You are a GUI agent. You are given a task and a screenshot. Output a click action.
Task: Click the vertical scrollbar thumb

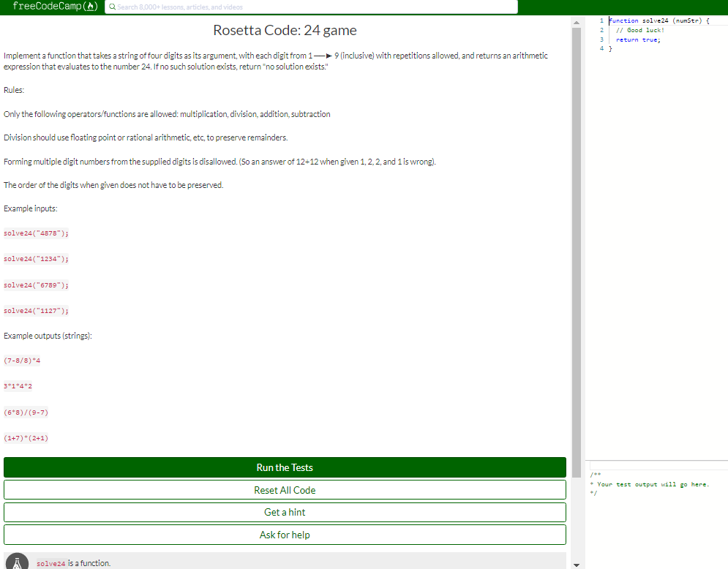pyautogui.click(x=576, y=252)
